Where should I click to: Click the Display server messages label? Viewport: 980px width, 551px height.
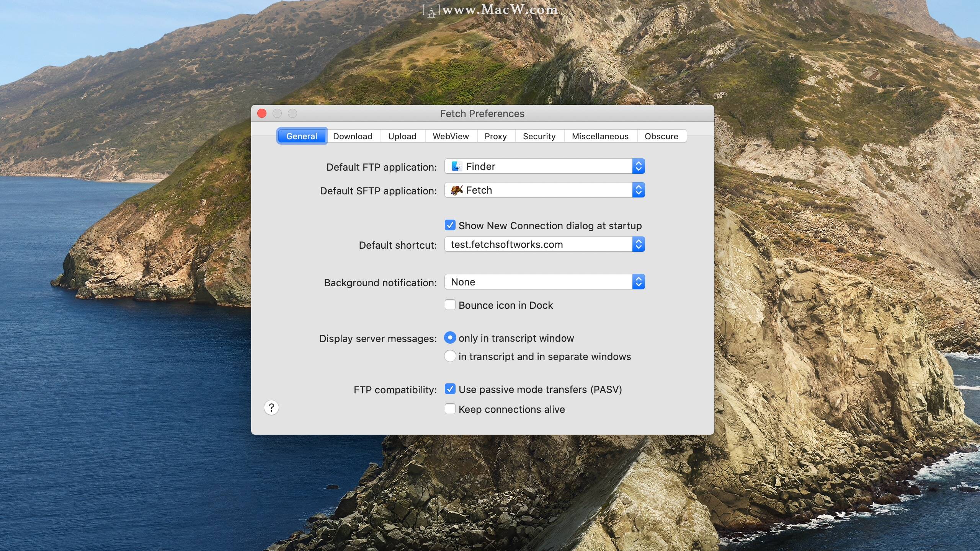tap(378, 339)
